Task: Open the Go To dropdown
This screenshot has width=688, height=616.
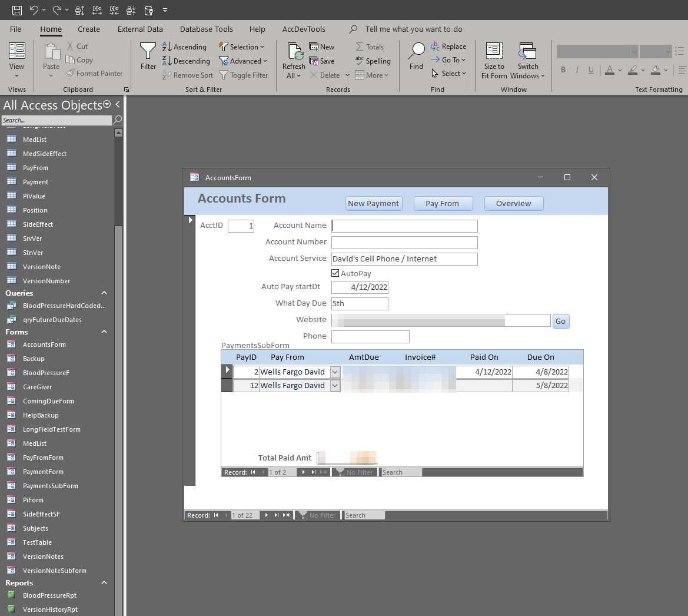Action: (448, 59)
